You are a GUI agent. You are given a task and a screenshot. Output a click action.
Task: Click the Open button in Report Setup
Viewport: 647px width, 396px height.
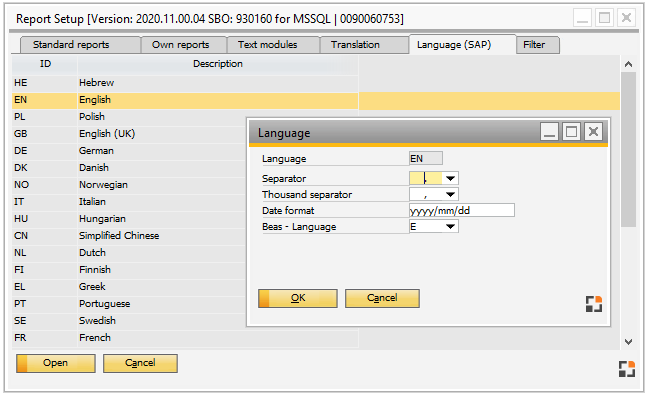(56, 363)
